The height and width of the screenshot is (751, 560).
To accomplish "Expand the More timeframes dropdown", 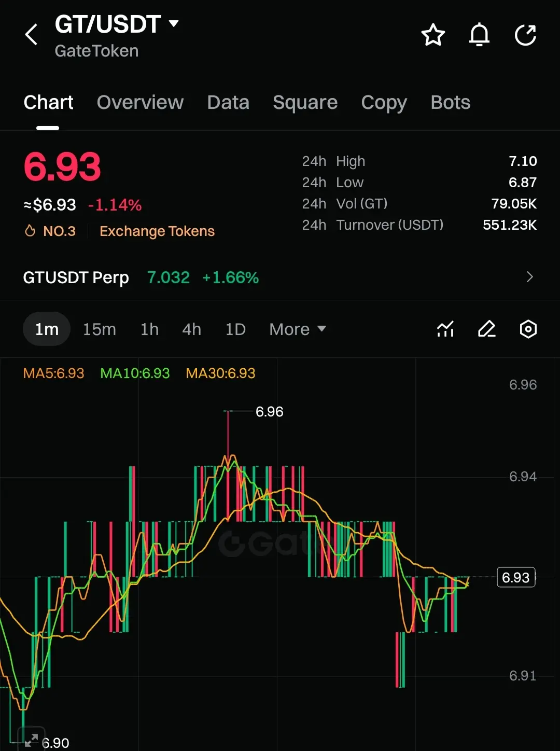I will point(298,329).
